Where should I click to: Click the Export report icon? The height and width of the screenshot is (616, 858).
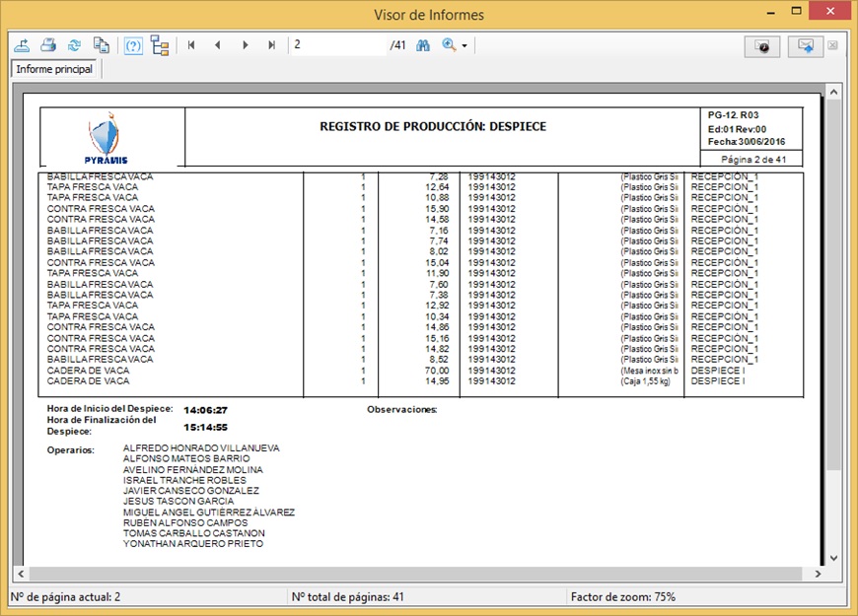[x=22, y=45]
